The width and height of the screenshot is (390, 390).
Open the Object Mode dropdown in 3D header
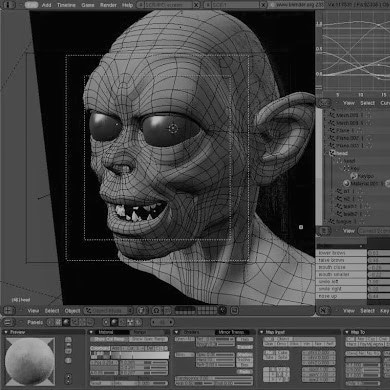click(x=108, y=311)
